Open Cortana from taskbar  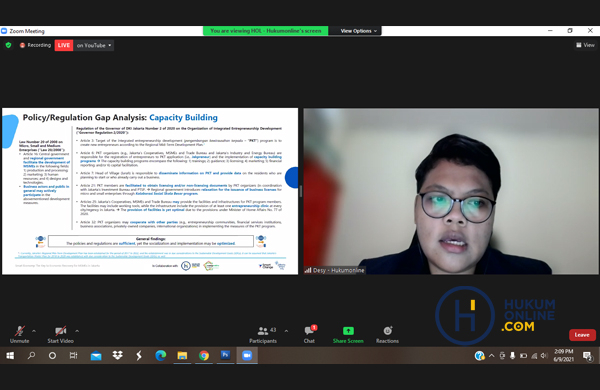pos(52,356)
